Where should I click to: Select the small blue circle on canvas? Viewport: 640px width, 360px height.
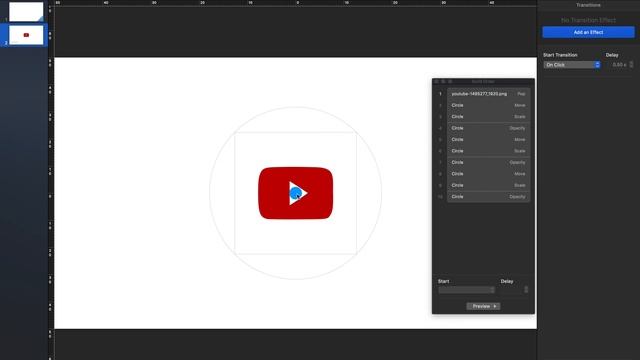click(x=295, y=193)
